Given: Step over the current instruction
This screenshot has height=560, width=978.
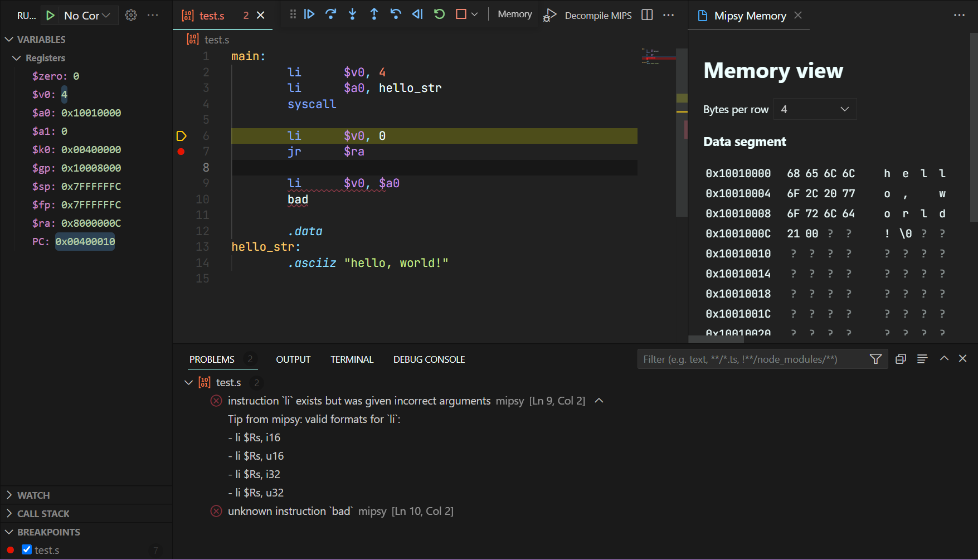Looking at the screenshot, I should [331, 14].
